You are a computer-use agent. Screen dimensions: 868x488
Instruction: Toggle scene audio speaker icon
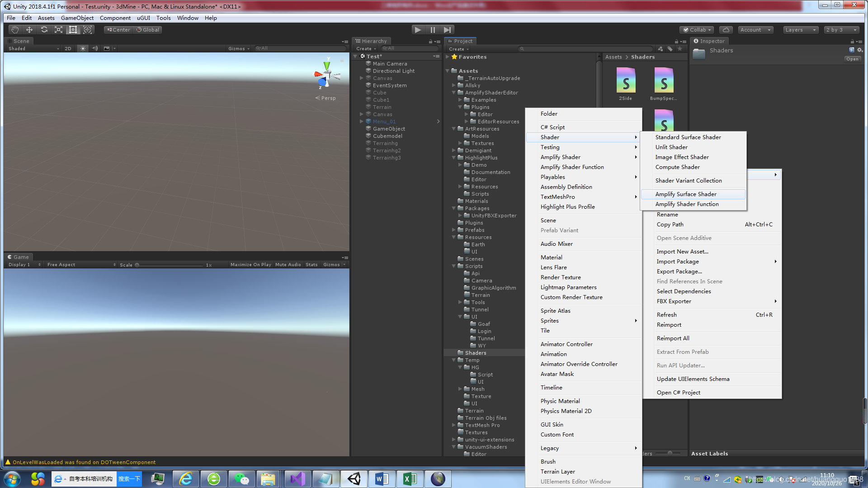(x=94, y=48)
